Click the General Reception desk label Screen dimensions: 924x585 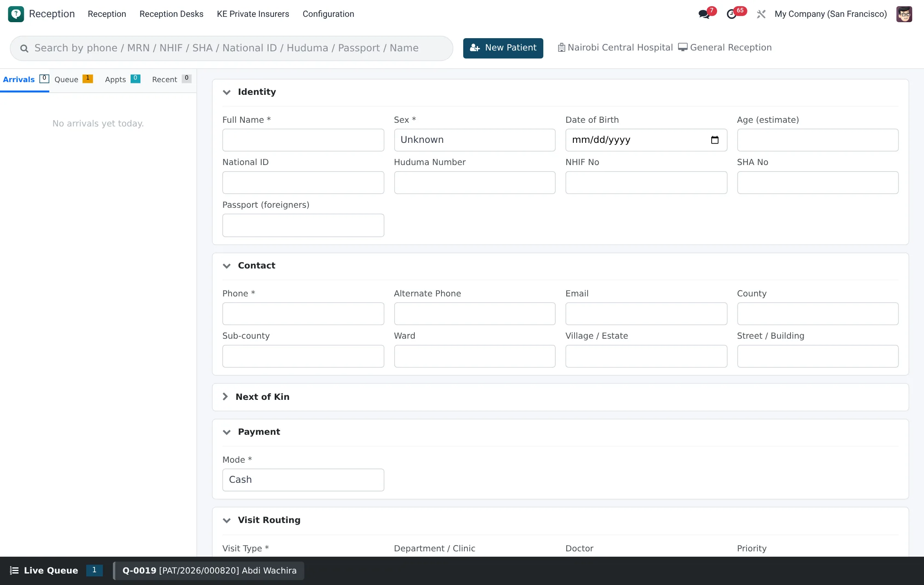pyautogui.click(x=731, y=48)
